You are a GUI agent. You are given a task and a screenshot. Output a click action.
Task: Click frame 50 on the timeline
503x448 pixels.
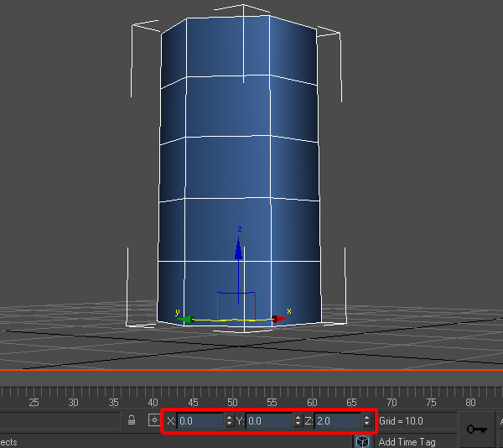coord(232,402)
